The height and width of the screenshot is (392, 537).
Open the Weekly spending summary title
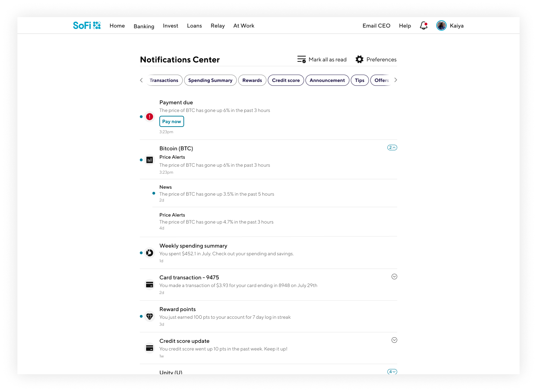coord(193,246)
